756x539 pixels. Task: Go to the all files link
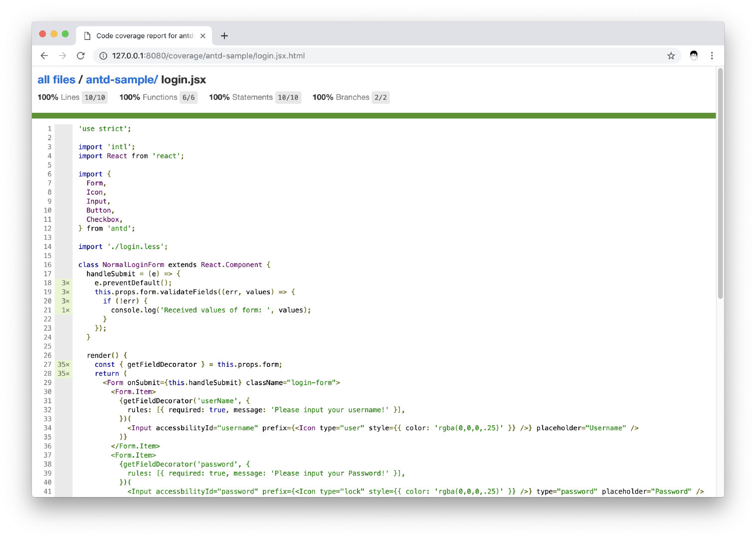pos(56,80)
